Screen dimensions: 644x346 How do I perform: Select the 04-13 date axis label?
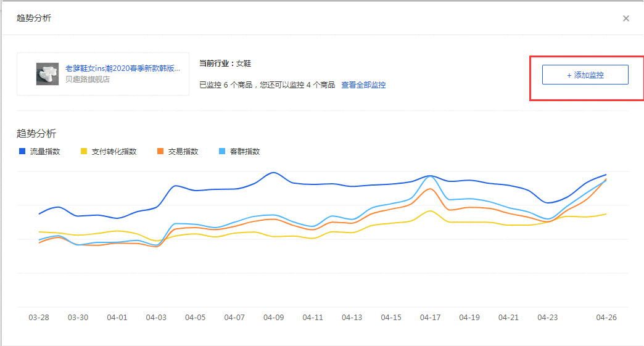point(352,318)
